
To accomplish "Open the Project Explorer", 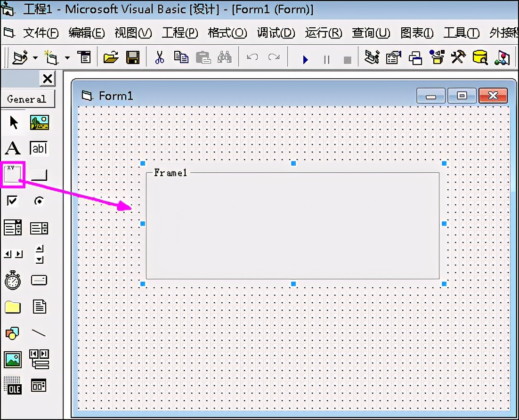I will [372, 57].
